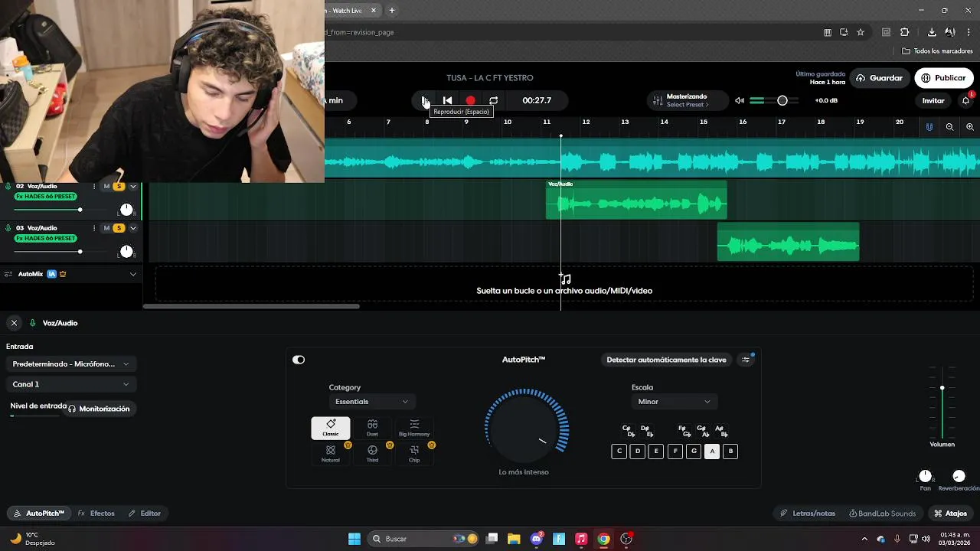
Task: Adjust the volume slider of track 03
Action: point(80,252)
